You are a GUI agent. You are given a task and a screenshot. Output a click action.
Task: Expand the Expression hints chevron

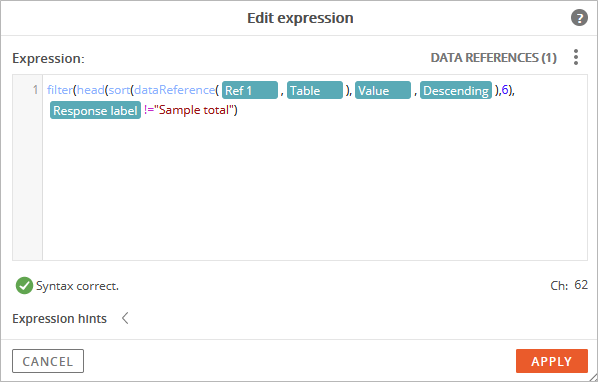125,318
